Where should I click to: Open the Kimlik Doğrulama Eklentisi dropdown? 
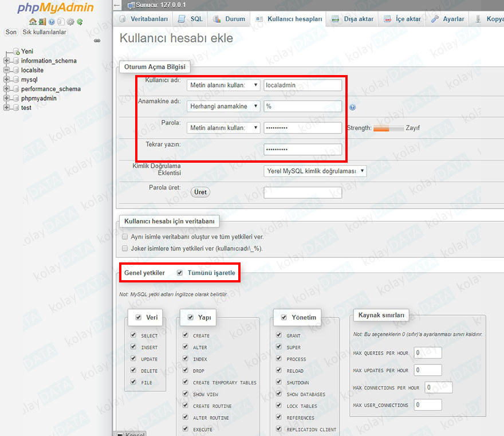click(x=315, y=170)
